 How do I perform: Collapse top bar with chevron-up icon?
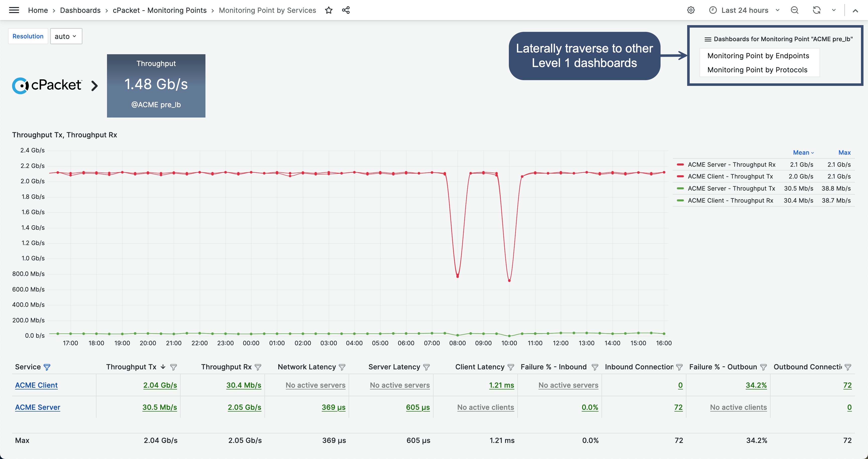pos(855,11)
